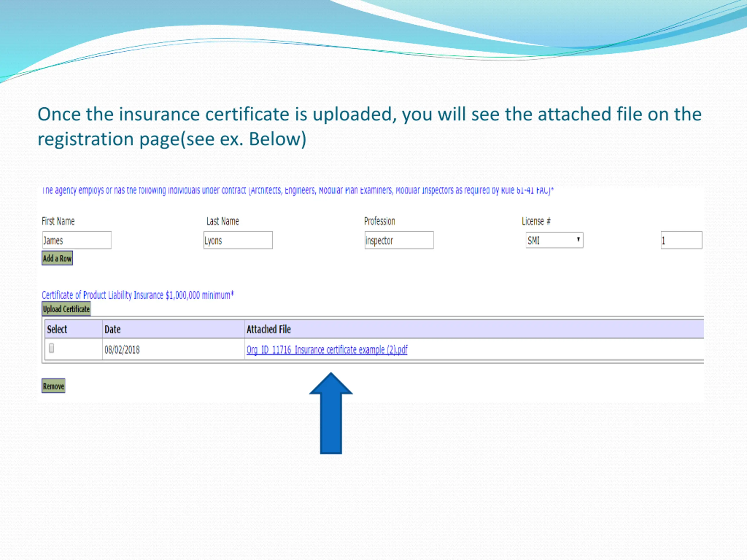The width and height of the screenshot is (747, 560).
Task: Click the Remove button
Action: click(x=53, y=386)
